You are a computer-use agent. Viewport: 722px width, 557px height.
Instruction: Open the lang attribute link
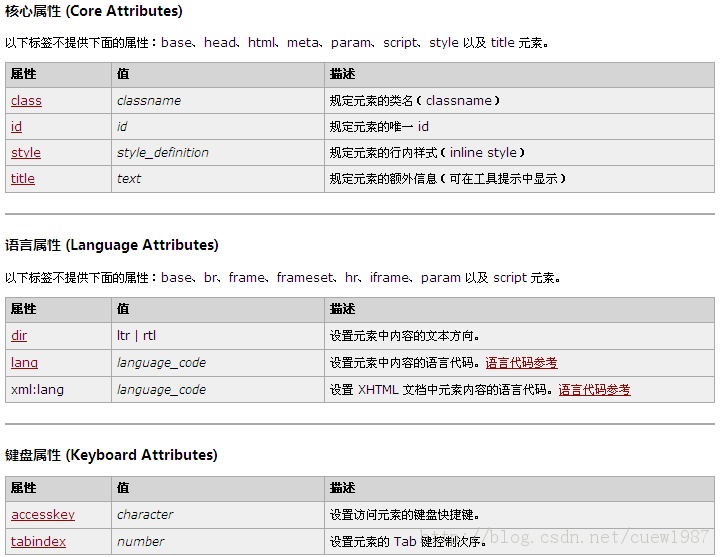click(24, 363)
